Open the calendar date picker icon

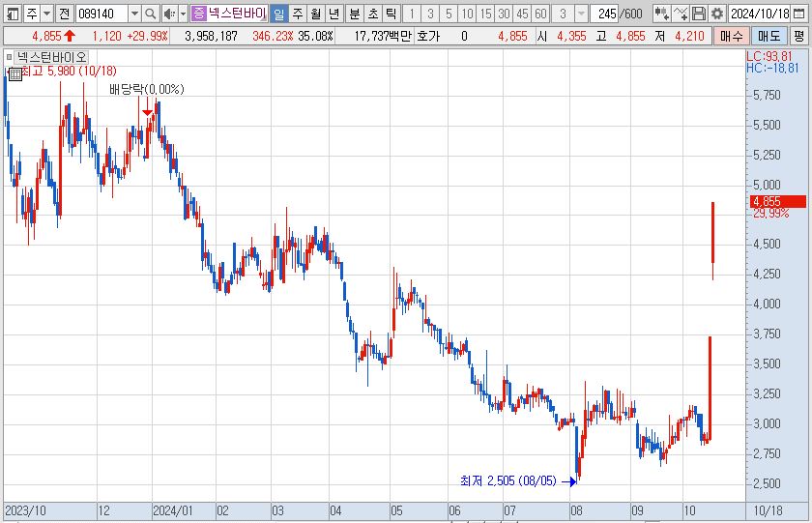tap(799, 14)
